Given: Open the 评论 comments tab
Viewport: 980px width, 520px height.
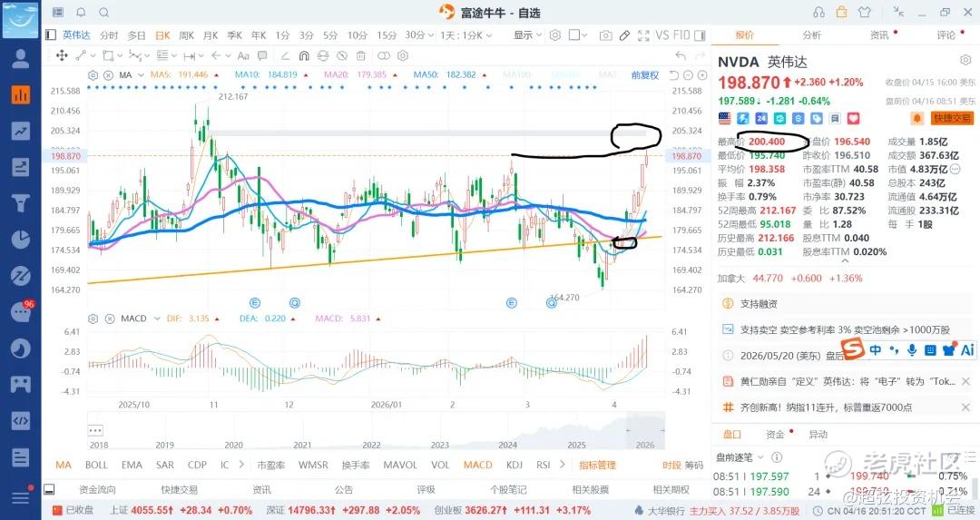Looking at the screenshot, I should click(x=946, y=35).
